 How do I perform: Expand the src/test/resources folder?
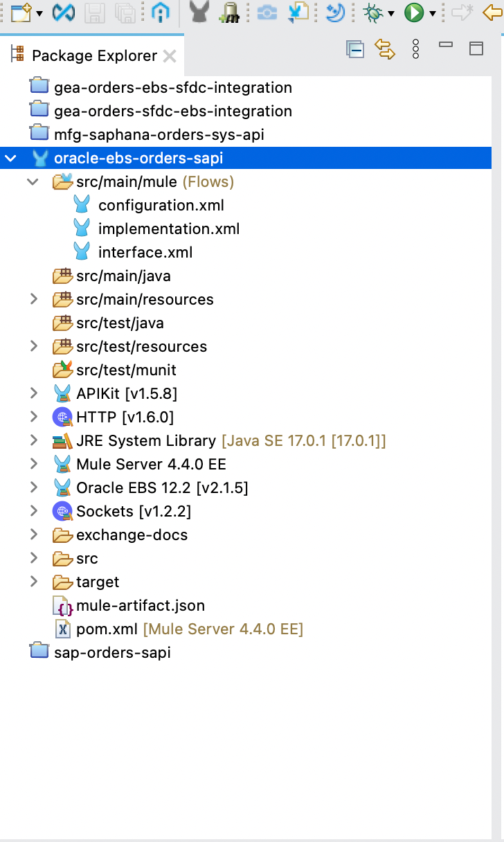[x=33, y=347]
